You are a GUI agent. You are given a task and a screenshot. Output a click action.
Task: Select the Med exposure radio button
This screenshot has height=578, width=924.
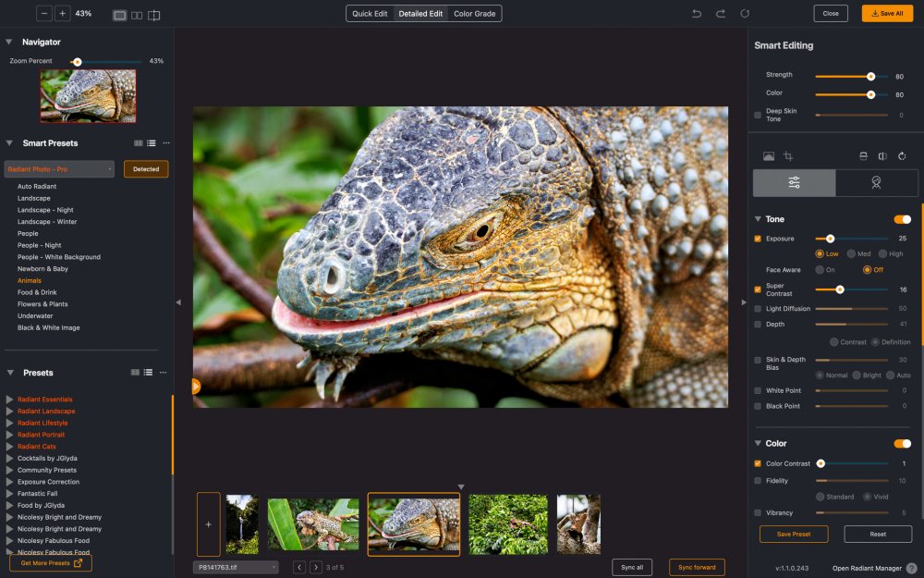pos(851,253)
